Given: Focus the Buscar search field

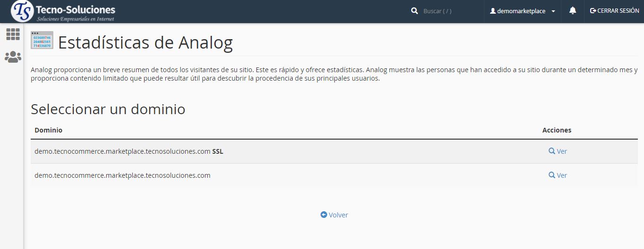Looking at the screenshot, I should point(449,11).
